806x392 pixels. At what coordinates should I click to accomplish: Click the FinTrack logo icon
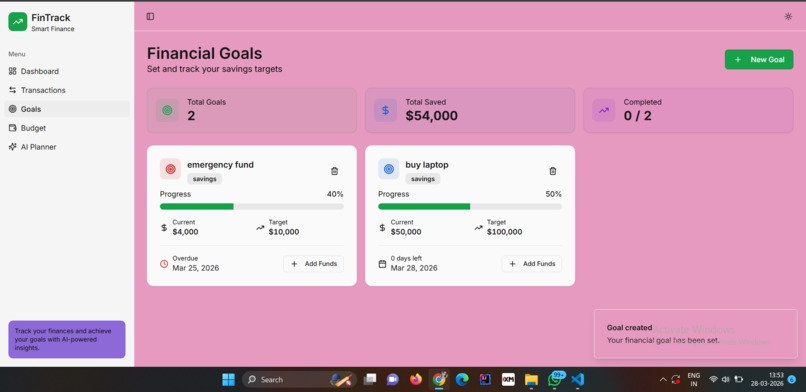(x=17, y=22)
